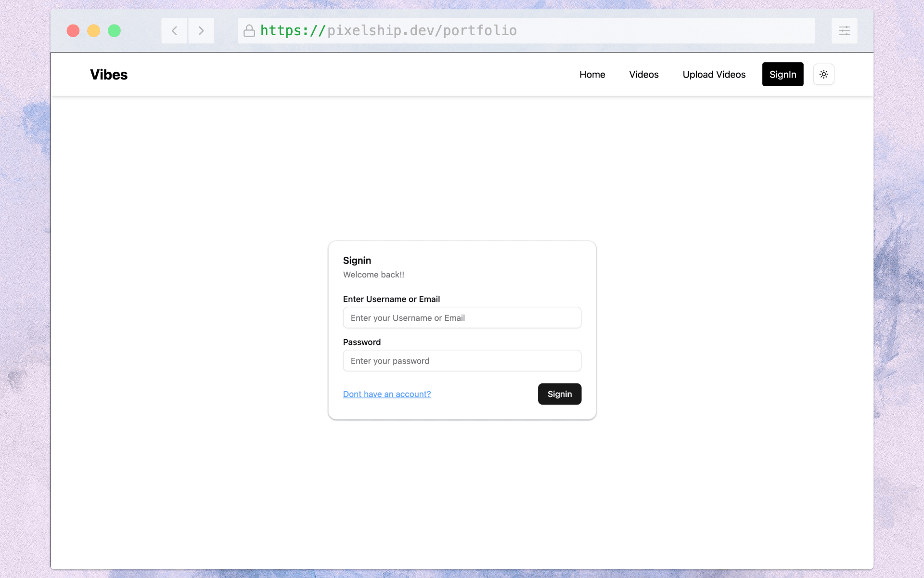Click the browser back arrow

[x=174, y=31]
